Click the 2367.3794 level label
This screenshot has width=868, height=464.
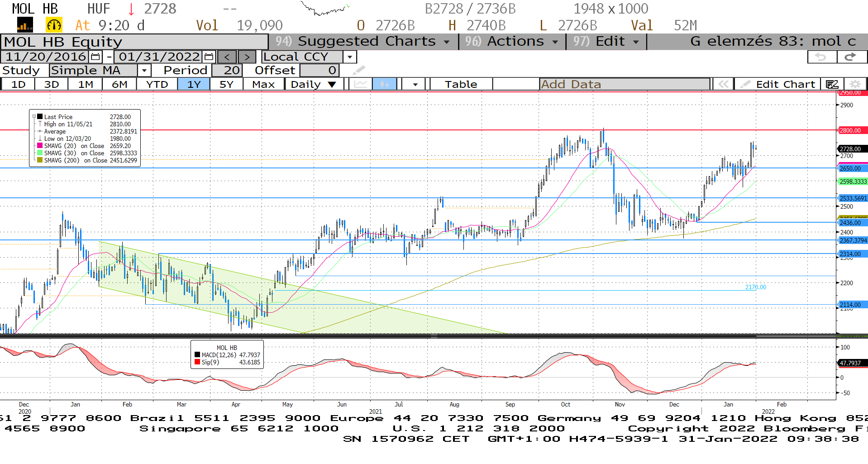click(853, 240)
